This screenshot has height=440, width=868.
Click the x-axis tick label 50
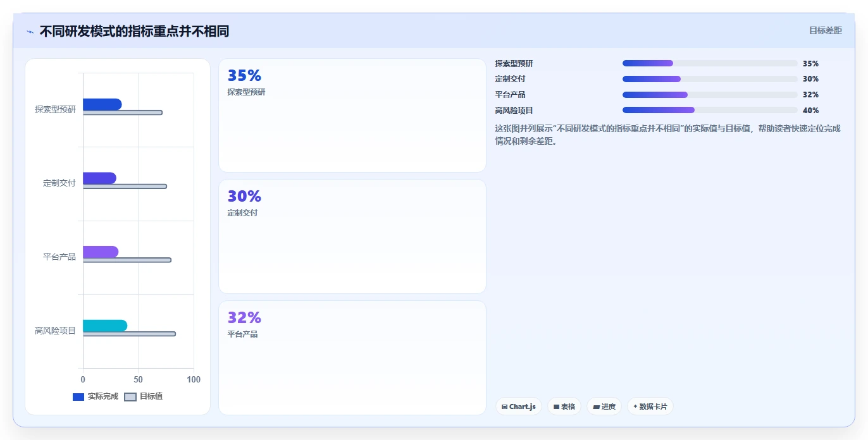click(x=139, y=380)
